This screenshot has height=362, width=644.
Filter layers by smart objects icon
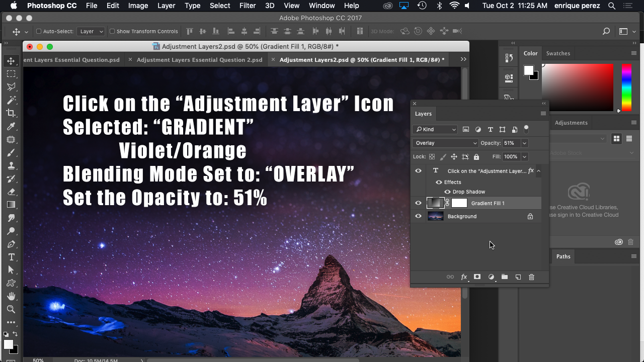(514, 129)
